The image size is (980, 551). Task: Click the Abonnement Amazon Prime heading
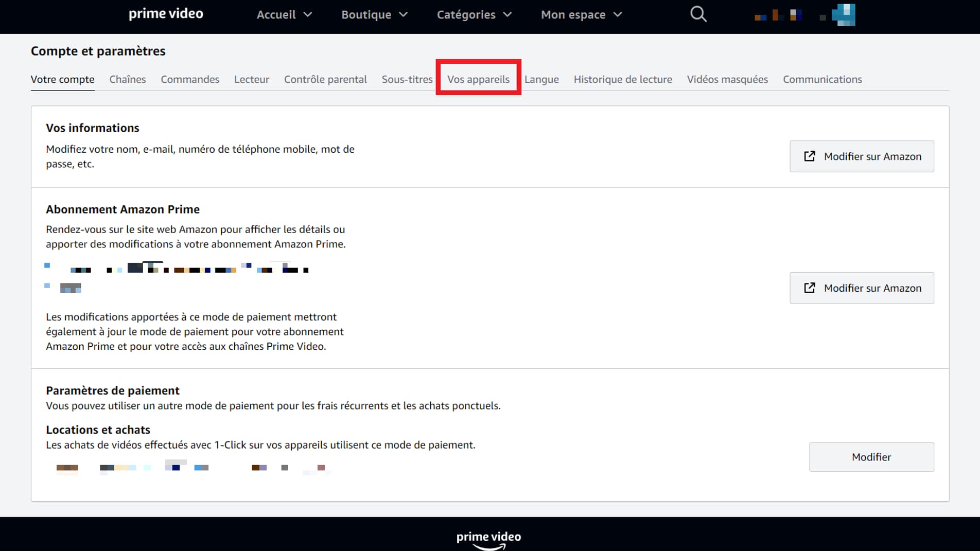pos(122,209)
